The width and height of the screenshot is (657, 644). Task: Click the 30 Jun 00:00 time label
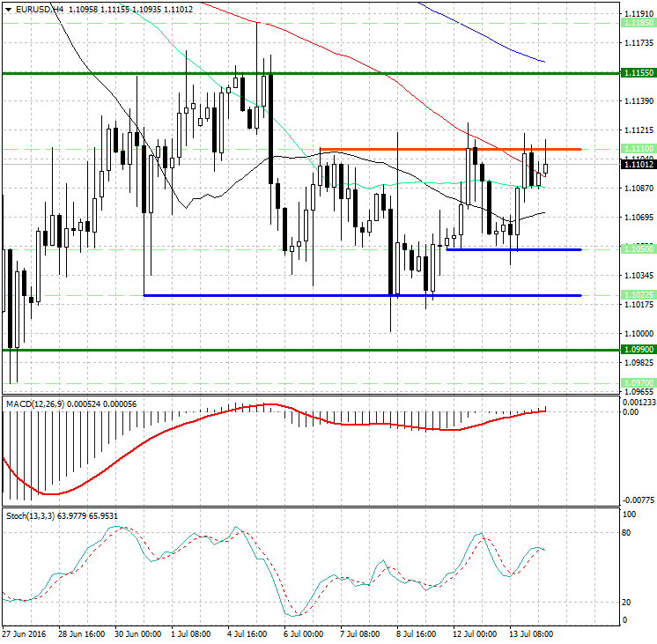point(138,633)
